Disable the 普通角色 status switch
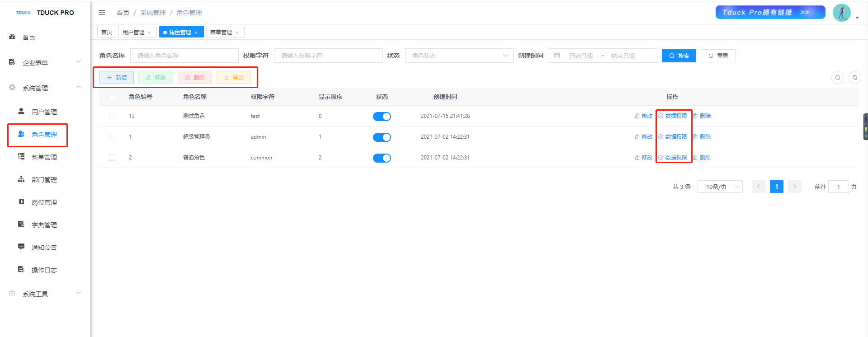Viewport: 868px width, 337px height. pyautogui.click(x=382, y=158)
